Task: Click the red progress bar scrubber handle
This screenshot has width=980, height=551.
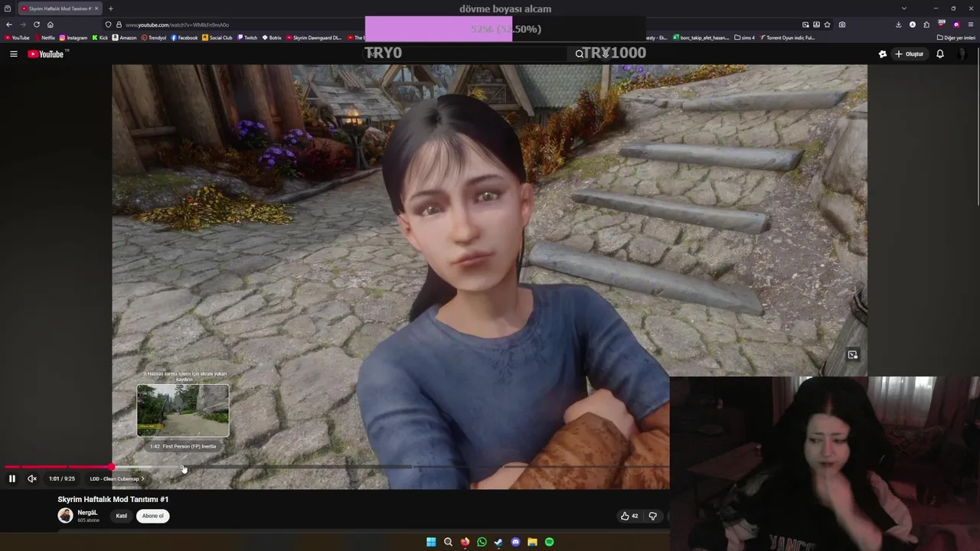Action: pos(112,467)
